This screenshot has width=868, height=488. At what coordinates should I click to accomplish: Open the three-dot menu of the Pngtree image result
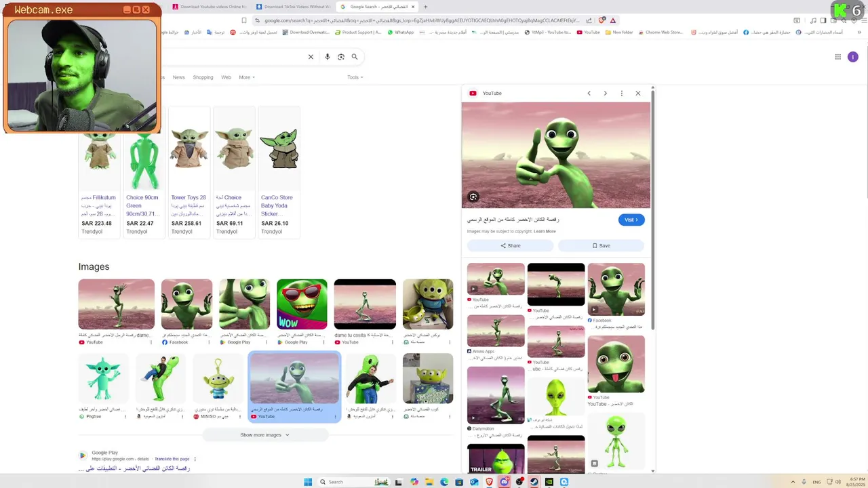[125, 417]
